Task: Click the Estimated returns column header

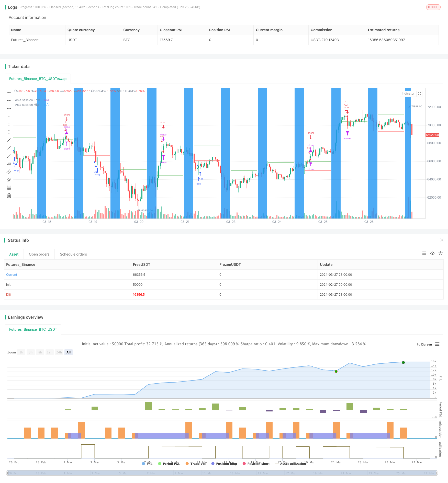Action: pyautogui.click(x=384, y=30)
